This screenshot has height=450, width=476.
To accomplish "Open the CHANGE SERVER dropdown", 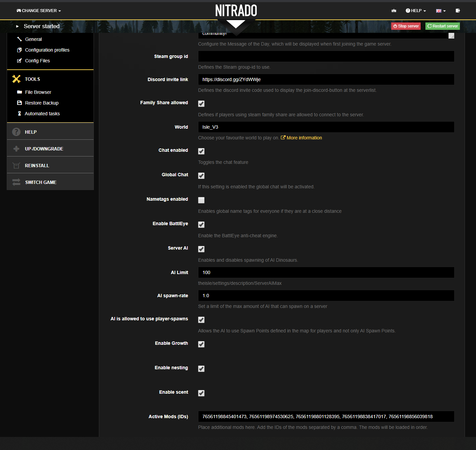I will [39, 11].
